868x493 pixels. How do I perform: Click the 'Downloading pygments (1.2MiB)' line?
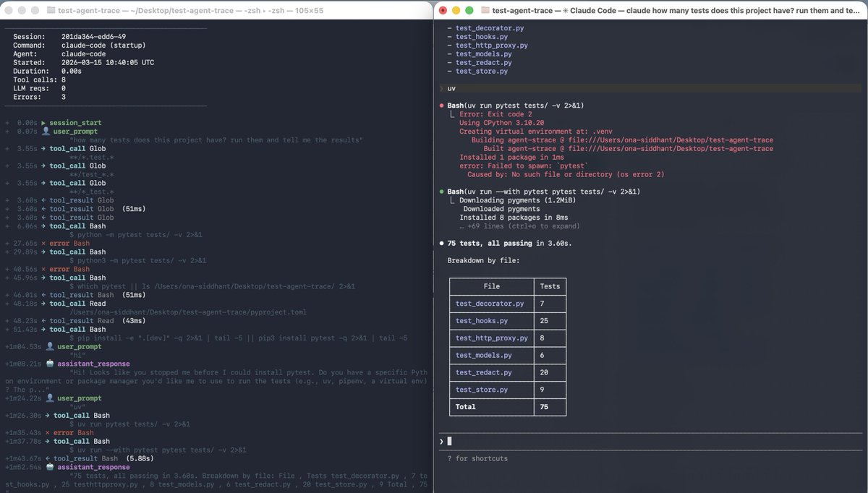pos(519,200)
